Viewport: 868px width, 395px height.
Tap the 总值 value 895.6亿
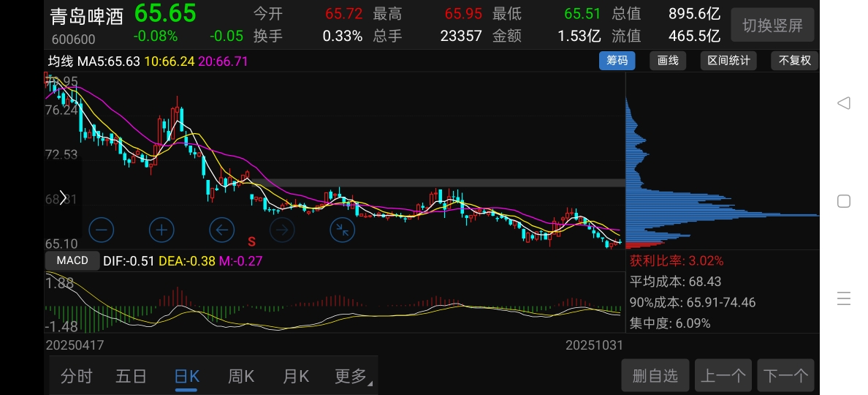pos(694,14)
